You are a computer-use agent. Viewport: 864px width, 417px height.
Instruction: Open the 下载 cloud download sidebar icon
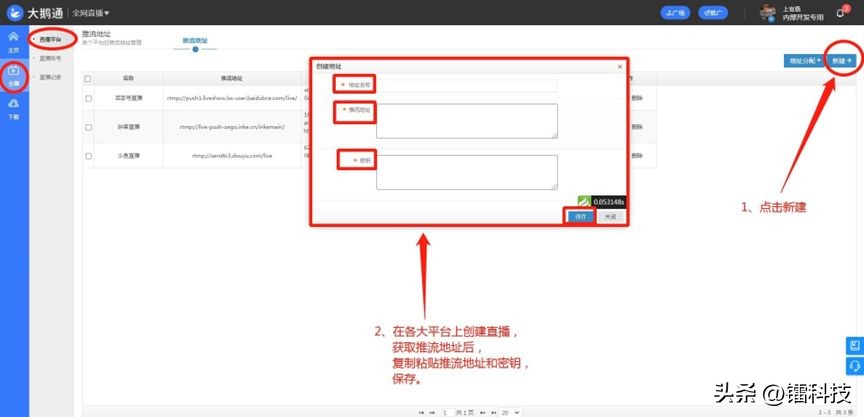pos(14,104)
